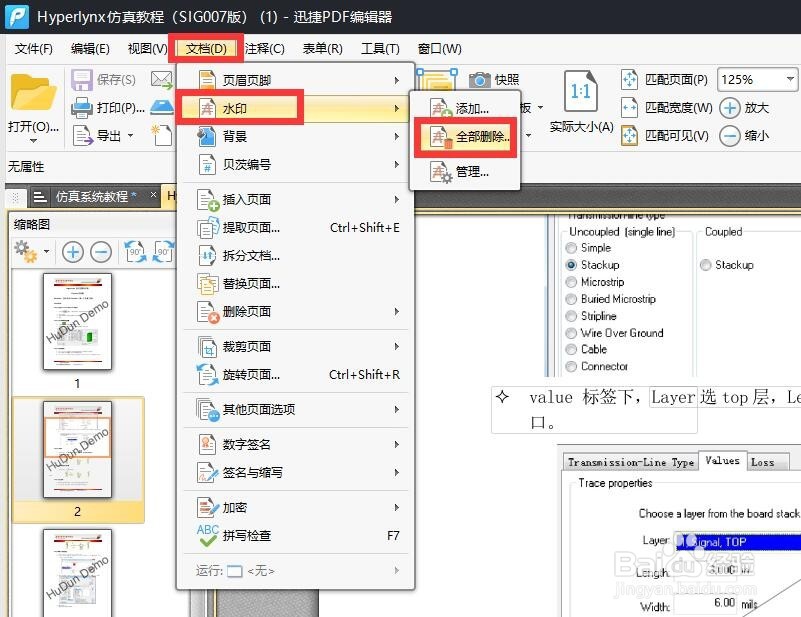Open the 编辑(E) menu
The height and width of the screenshot is (617, 801).
tap(90, 49)
